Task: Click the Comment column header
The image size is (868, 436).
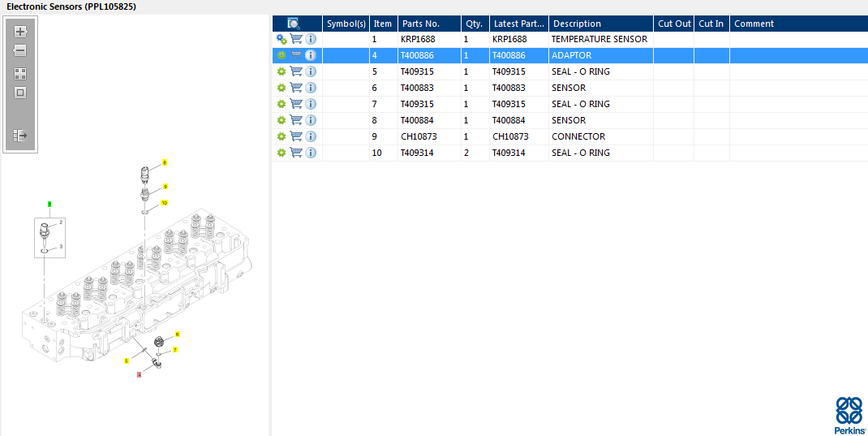Action: (x=798, y=24)
